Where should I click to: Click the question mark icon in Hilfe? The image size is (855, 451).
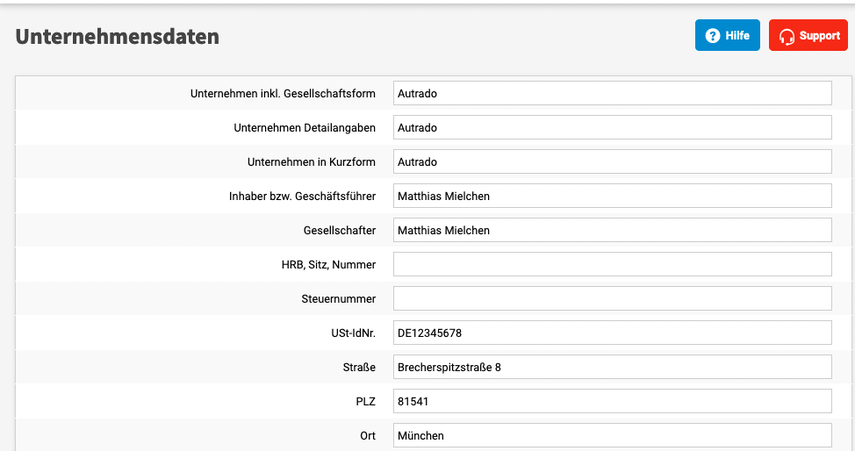coord(712,36)
